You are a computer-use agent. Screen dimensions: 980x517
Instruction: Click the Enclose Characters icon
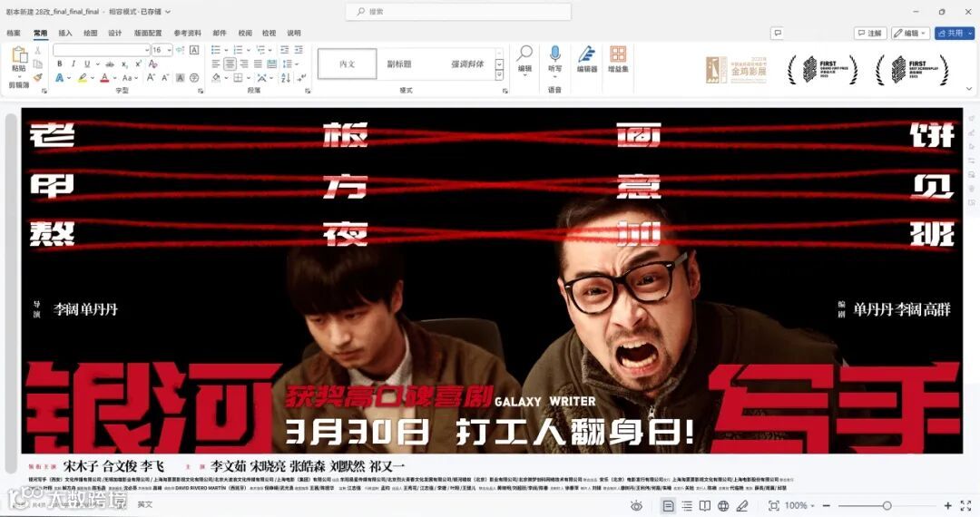194,78
